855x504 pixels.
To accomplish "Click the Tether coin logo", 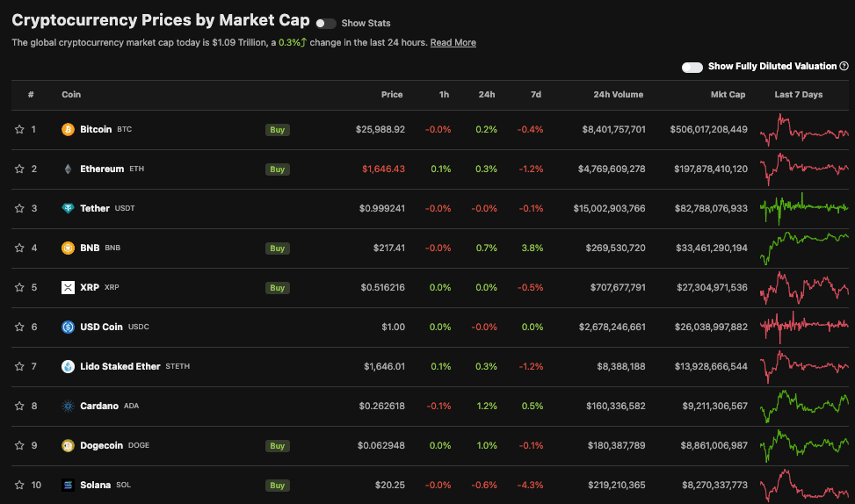I will 68,208.
